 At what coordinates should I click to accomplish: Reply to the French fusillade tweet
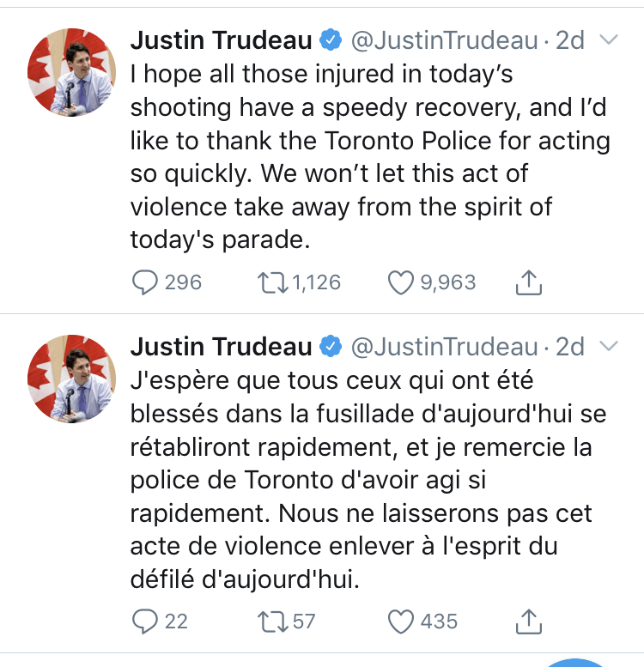(148, 621)
